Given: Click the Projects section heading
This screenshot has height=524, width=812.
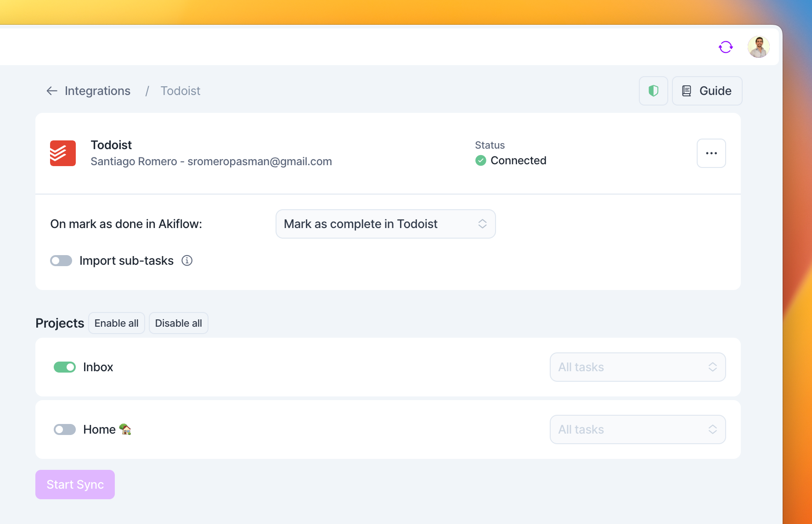Looking at the screenshot, I should 60,323.
